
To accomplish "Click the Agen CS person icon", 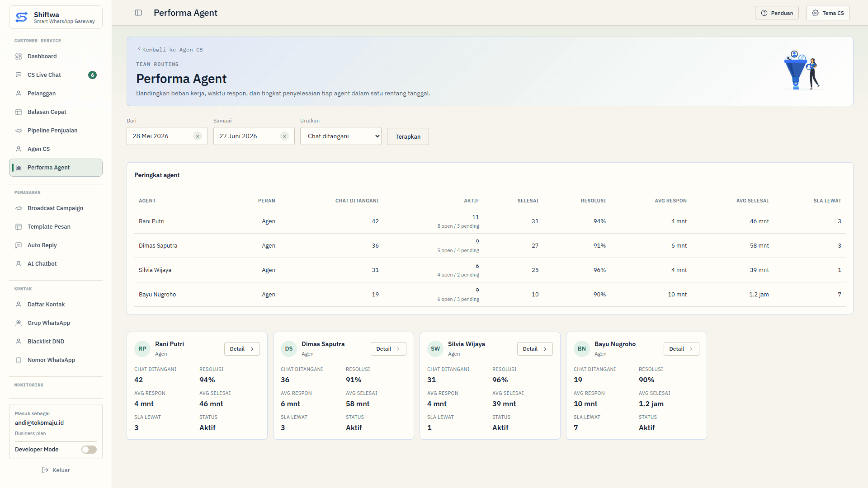I will point(19,149).
